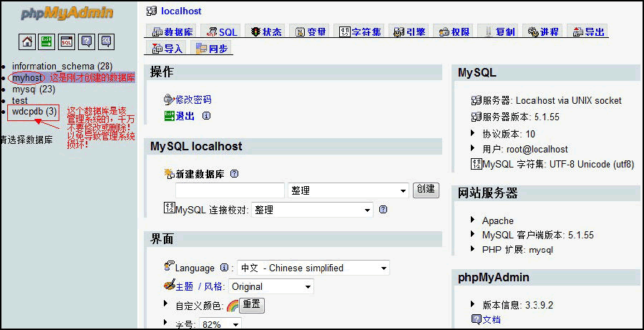Open the 数据库 tab

pos(172,31)
